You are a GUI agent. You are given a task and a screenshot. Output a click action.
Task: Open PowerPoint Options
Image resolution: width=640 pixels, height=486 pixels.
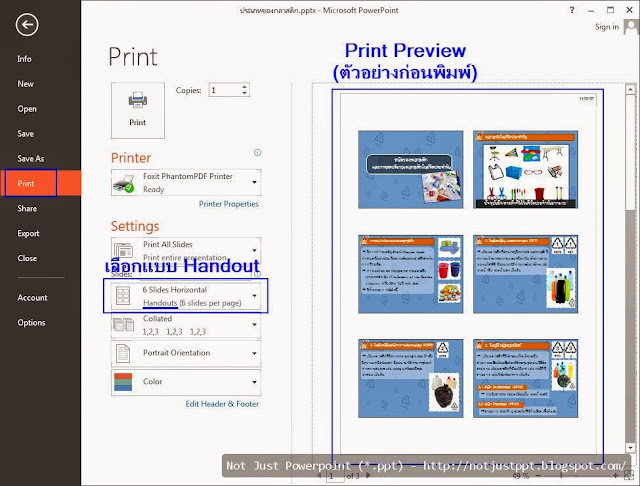coord(31,322)
